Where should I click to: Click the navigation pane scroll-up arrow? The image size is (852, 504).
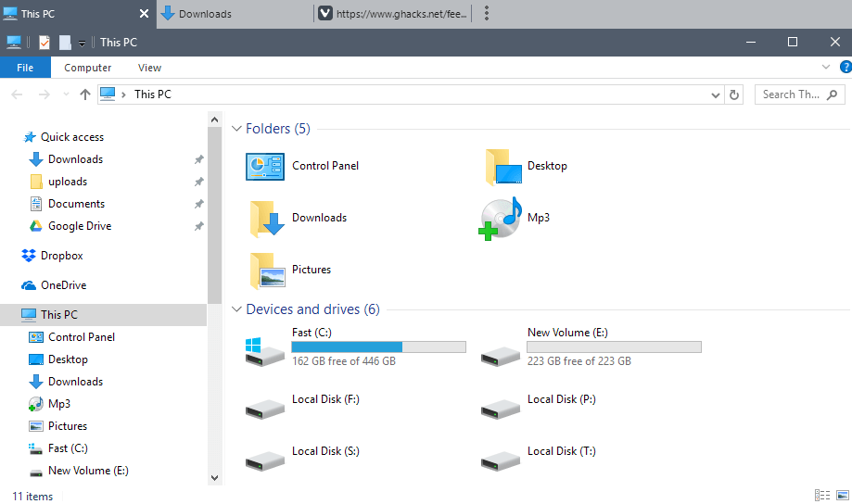click(215, 120)
